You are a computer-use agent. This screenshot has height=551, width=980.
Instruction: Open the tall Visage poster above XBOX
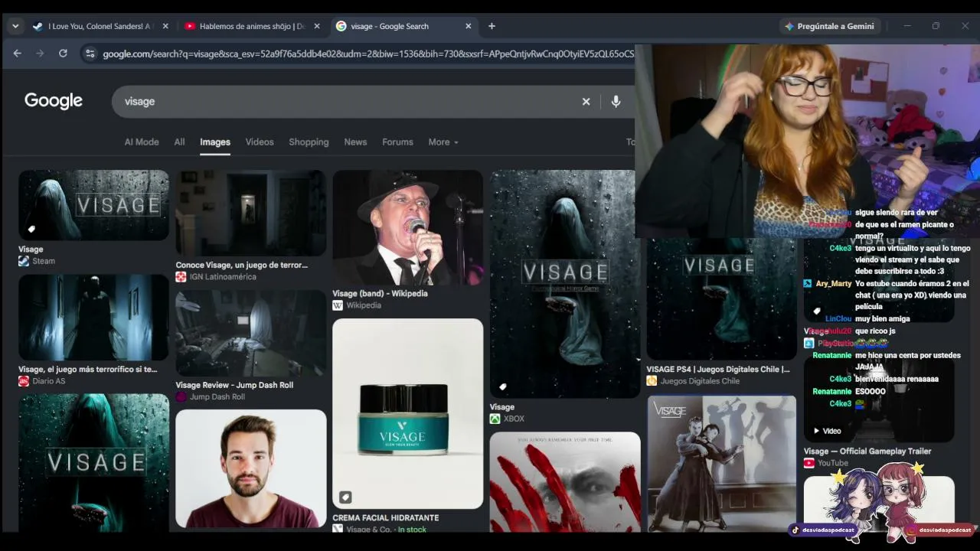pos(565,284)
